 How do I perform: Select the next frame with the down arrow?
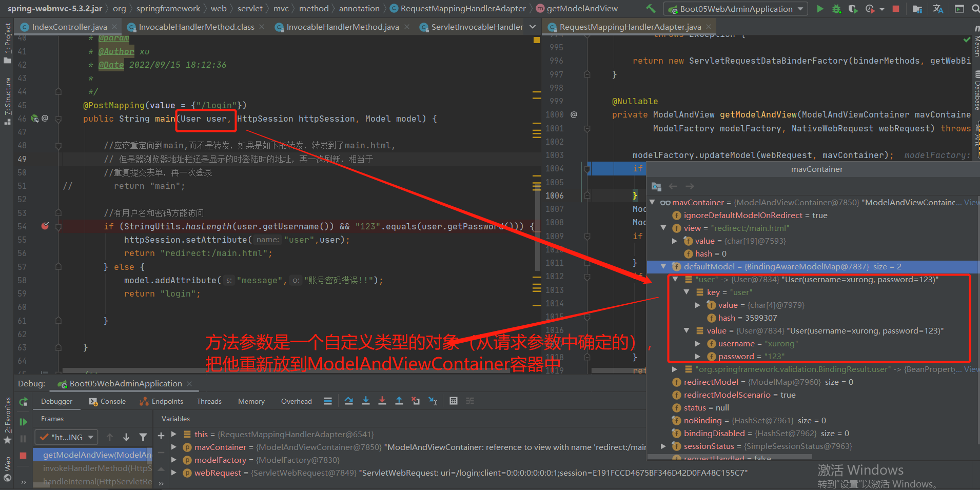click(x=126, y=437)
